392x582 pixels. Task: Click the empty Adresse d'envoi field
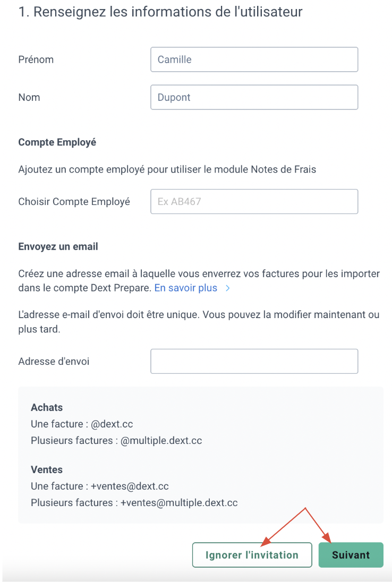click(254, 361)
